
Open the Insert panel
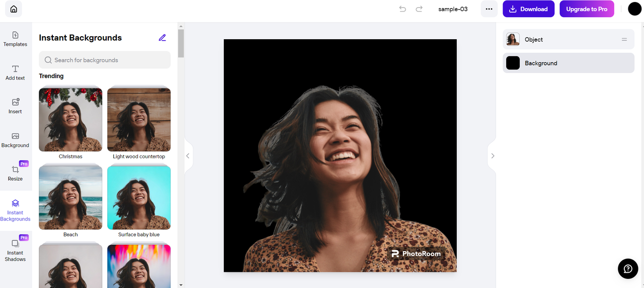15,106
